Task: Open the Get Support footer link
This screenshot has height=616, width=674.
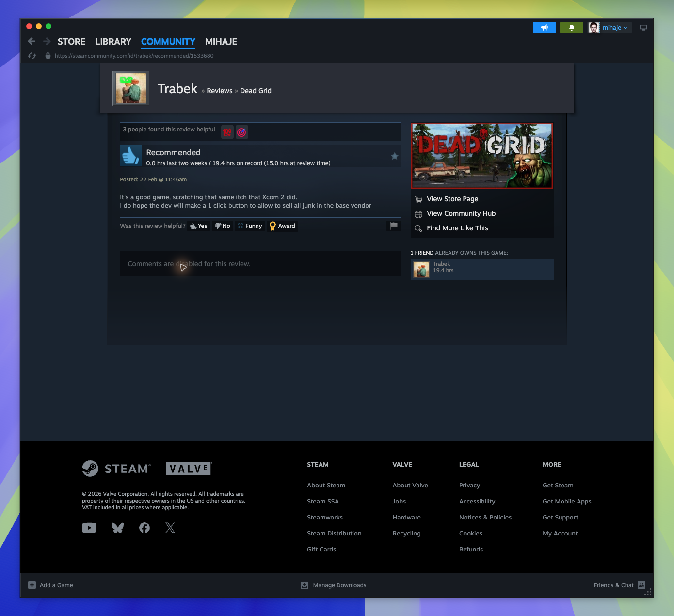Action: click(561, 517)
